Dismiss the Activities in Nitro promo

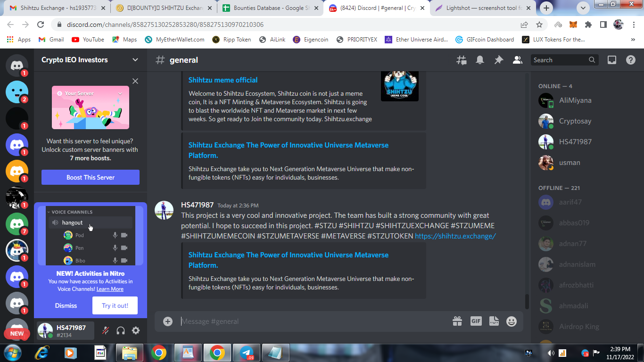coord(66,305)
